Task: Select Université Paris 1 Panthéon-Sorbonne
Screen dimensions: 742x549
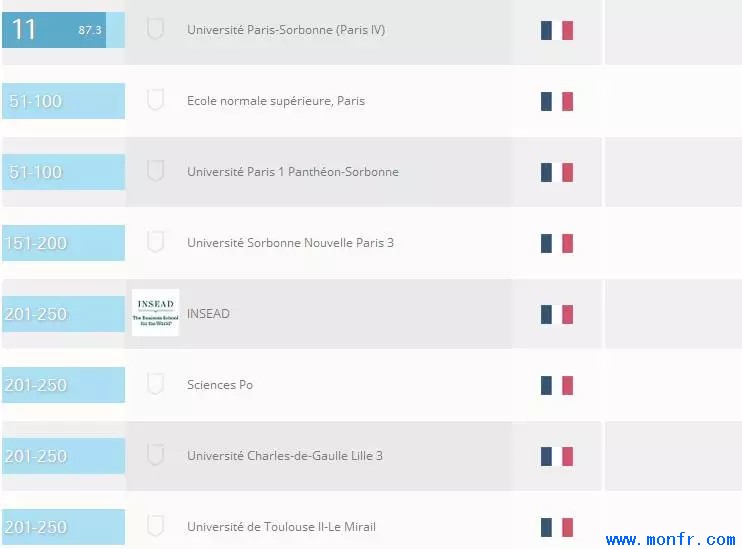Action: [x=293, y=172]
